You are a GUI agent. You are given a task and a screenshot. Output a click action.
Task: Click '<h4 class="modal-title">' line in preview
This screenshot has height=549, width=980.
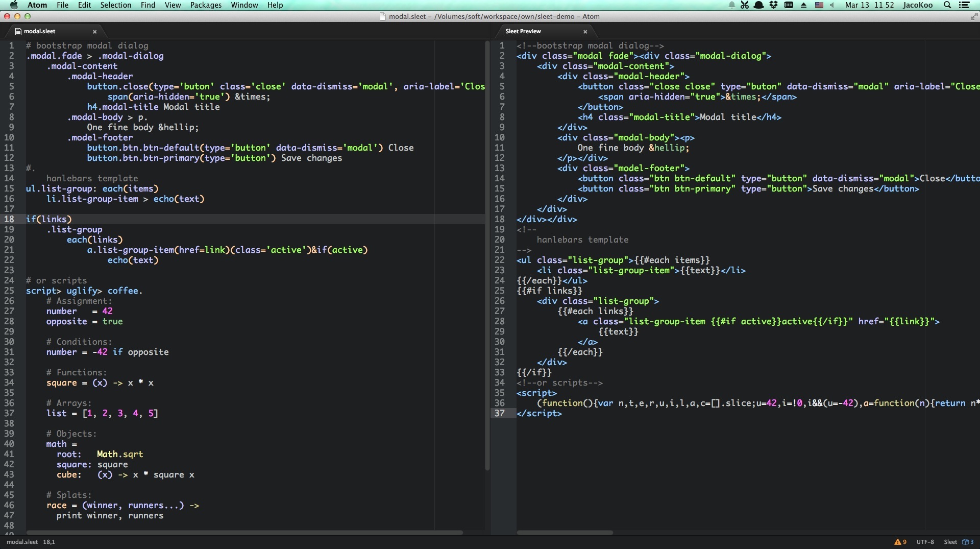[679, 117]
